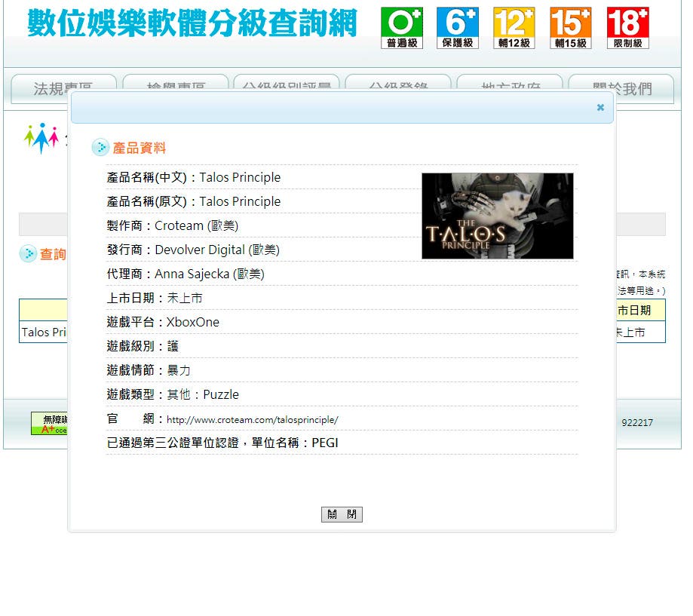Click the arrow icon beside 查詢
The image size is (693, 616).
coord(28,253)
